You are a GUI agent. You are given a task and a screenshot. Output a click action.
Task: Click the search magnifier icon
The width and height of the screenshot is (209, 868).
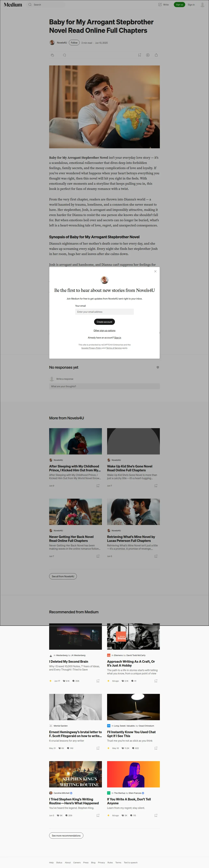coord(30,5)
